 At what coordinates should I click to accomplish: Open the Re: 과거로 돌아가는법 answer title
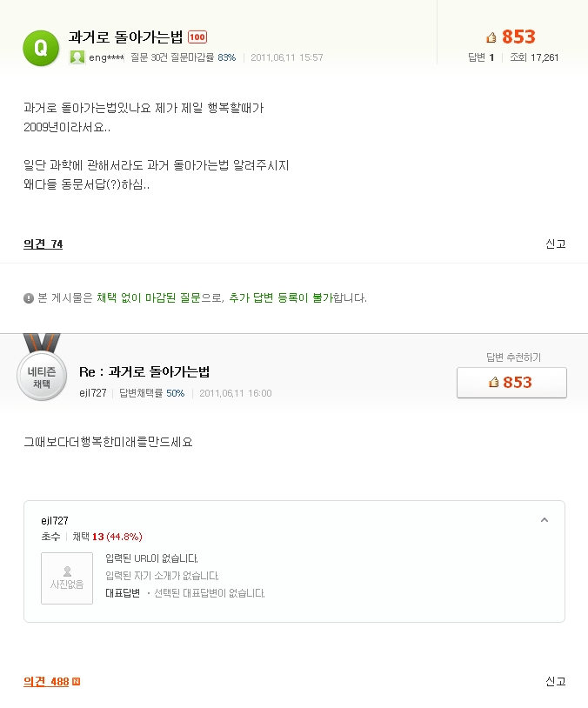(144, 372)
